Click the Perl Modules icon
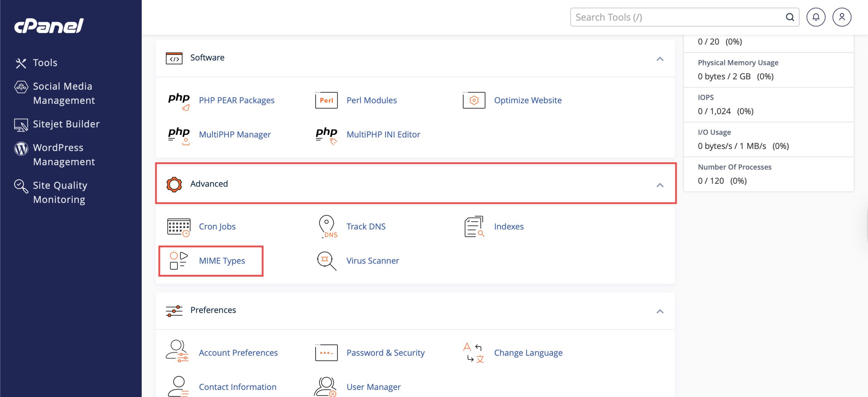868x397 pixels. coord(326,100)
